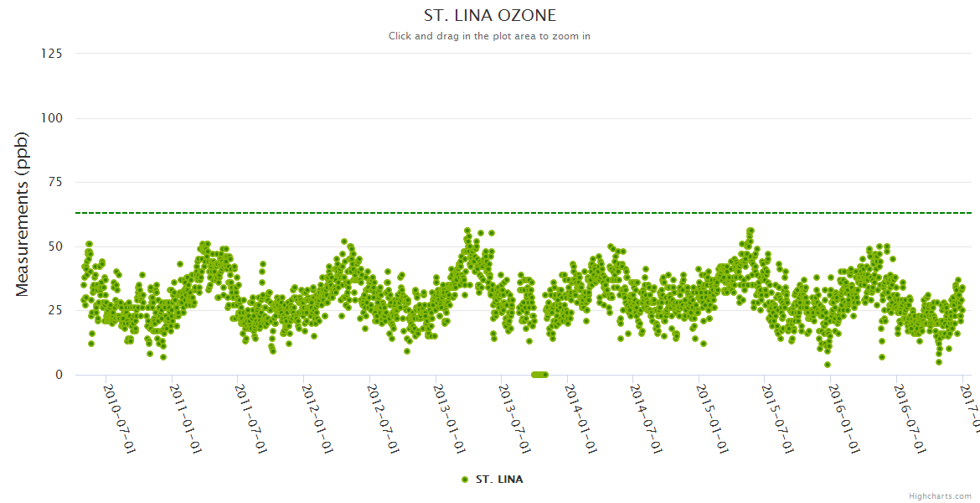Select the 2011-01-01 date axis label

click(x=185, y=407)
